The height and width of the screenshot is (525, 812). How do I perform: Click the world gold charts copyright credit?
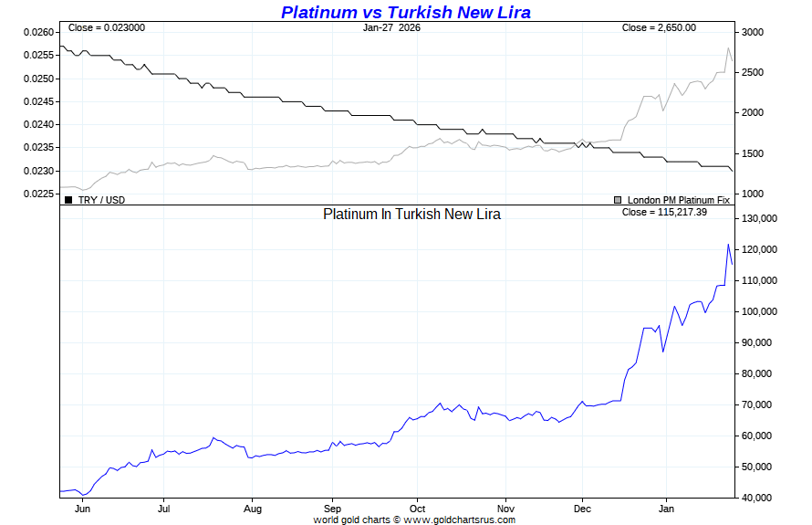tap(414, 520)
